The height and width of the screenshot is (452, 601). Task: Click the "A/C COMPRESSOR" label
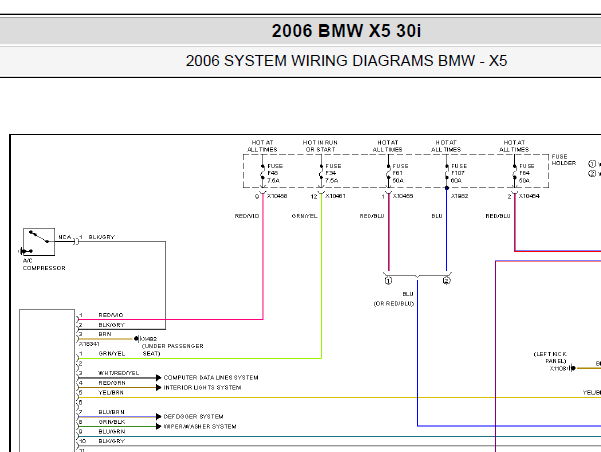pos(44,265)
